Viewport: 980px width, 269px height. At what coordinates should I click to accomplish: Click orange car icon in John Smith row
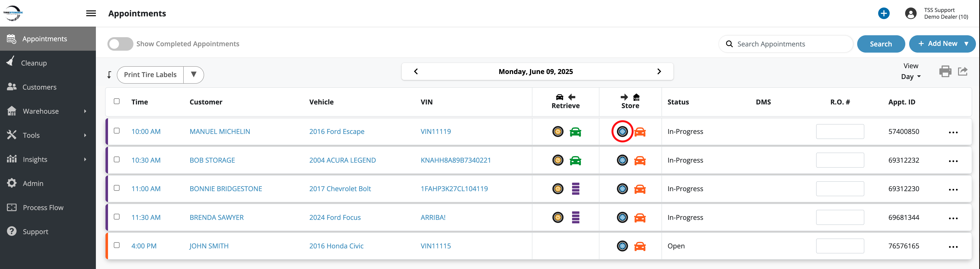[x=640, y=246]
